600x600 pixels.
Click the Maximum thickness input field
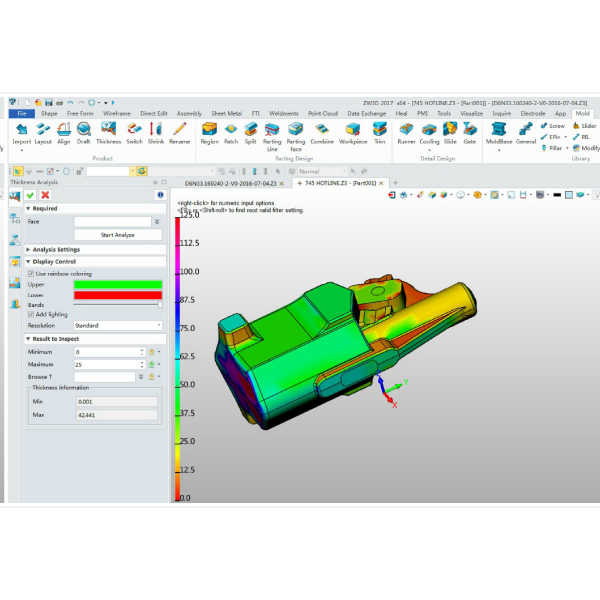click(x=108, y=364)
